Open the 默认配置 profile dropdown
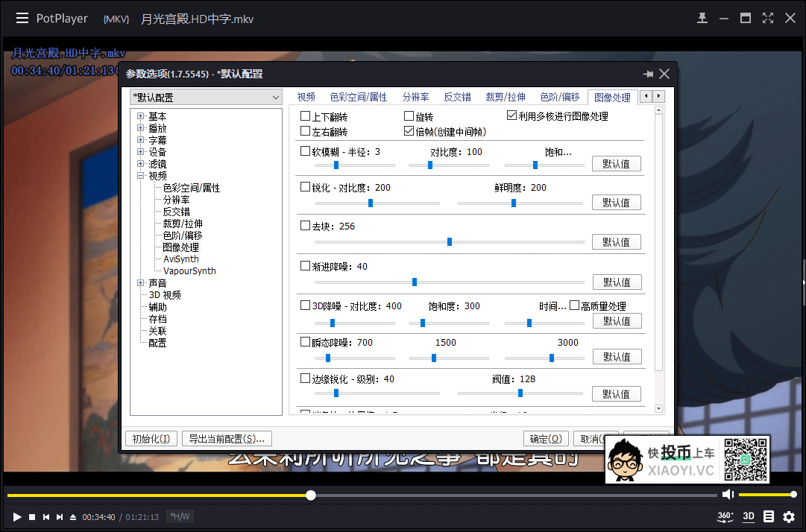 [207, 97]
